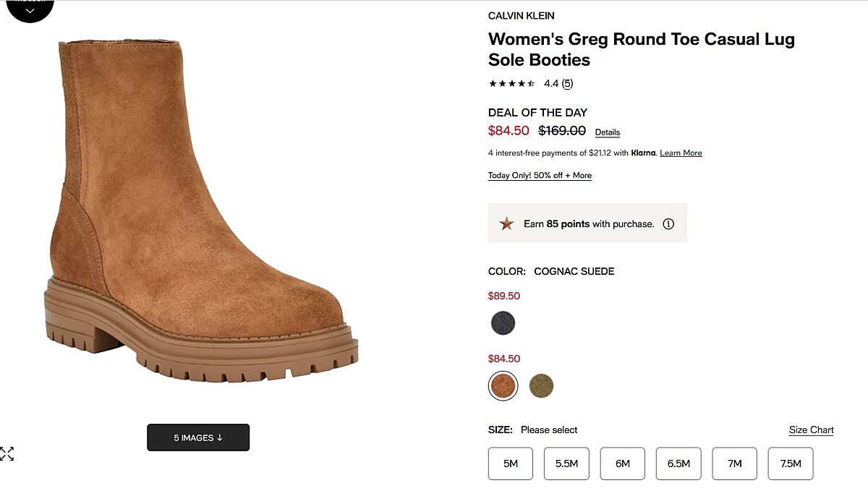868x491 pixels.
Task: Select size 7M
Action: [734, 464]
